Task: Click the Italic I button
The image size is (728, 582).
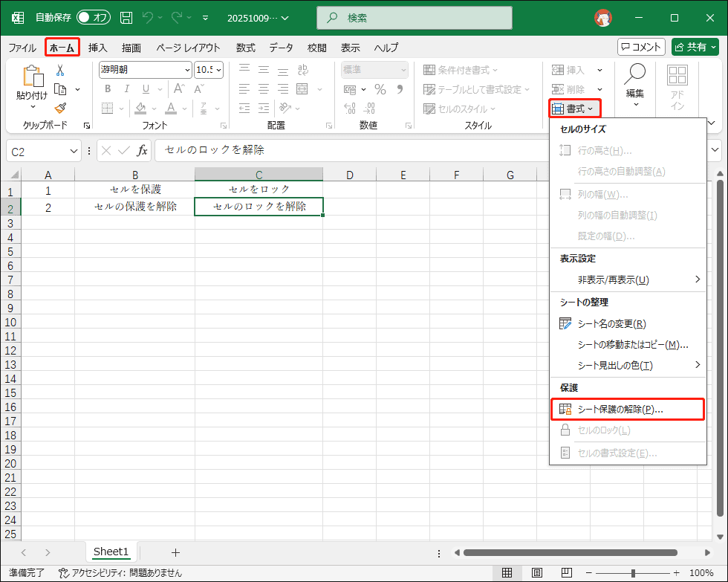Action: coord(126,88)
